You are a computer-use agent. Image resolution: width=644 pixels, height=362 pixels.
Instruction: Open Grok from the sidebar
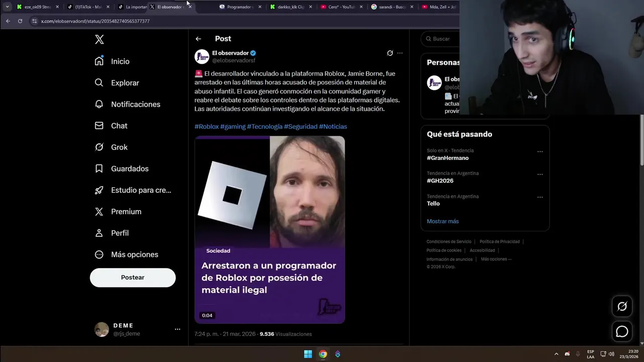pyautogui.click(x=111, y=147)
